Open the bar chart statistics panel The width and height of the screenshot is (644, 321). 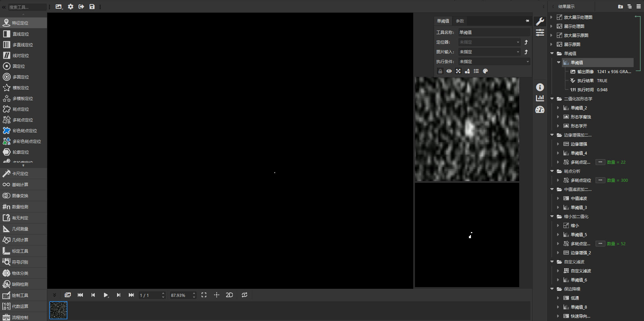pyautogui.click(x=540, y=98)
